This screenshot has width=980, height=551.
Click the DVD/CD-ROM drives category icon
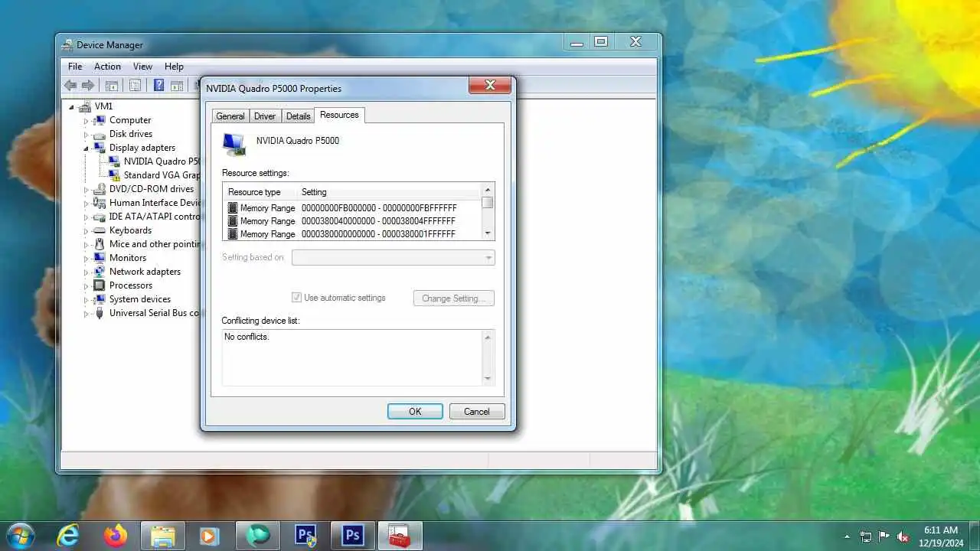(100, 189)
